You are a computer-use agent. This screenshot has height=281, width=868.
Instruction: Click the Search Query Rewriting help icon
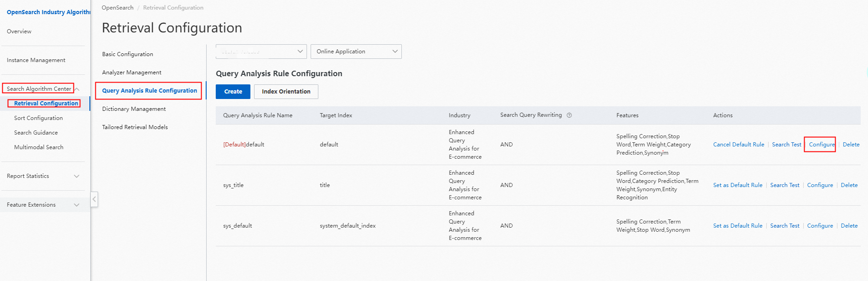[x=569, y=115]
